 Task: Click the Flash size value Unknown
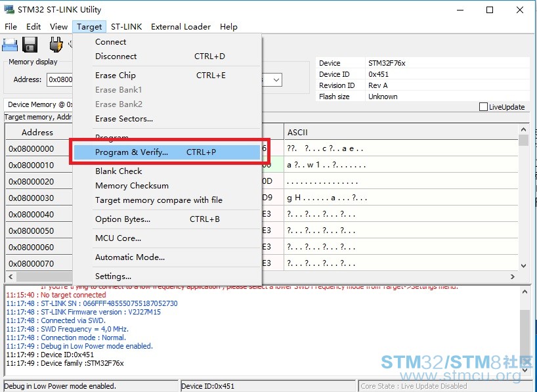tap(383, 97)
